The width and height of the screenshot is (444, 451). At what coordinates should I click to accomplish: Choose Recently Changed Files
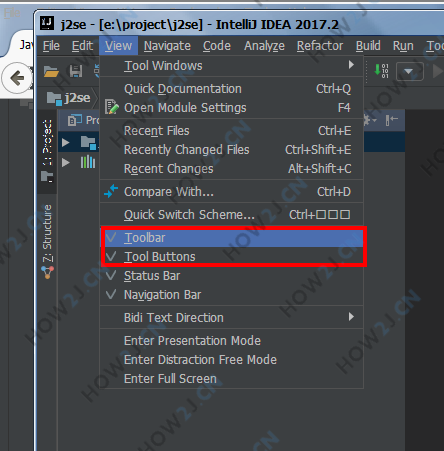pyautogui.click(x=232, y=150)
